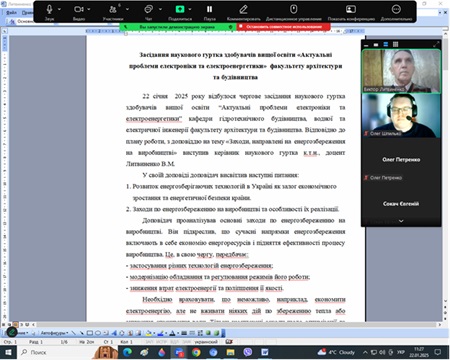This screenshot has height=360, width=450.
Task: Click the horizontal scrollbar left arrow
Action: coord(33,324)
